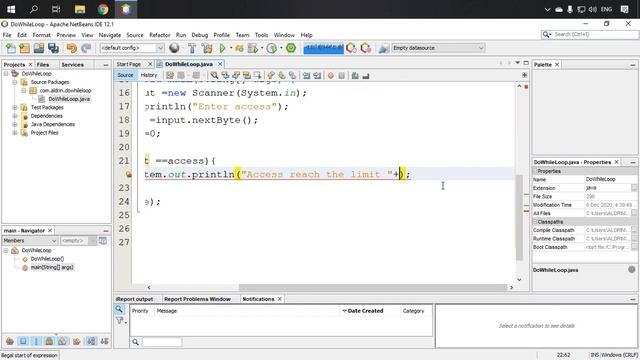640x360 pixels.
Task: Open the default config dropdown
Action: [132, 48]
